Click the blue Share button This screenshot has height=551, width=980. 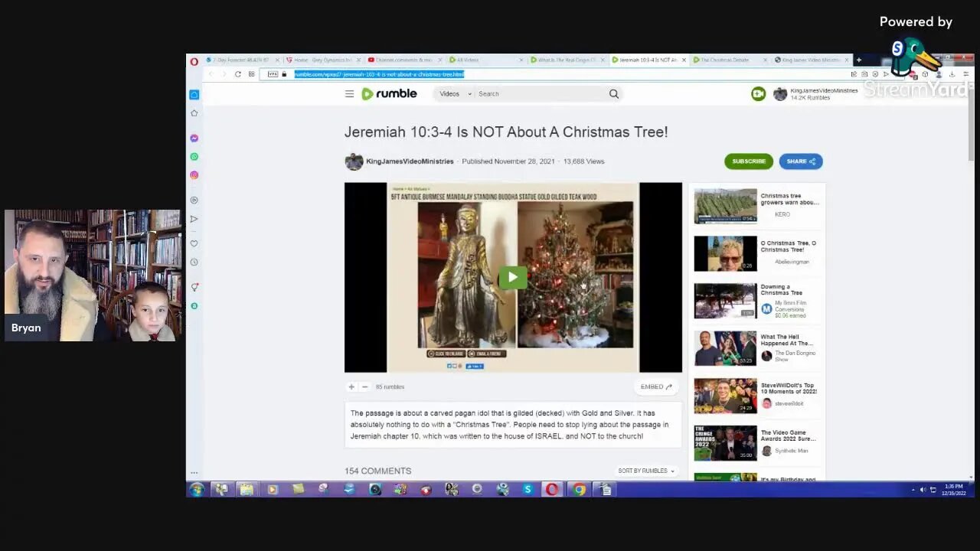coord(801,161)
